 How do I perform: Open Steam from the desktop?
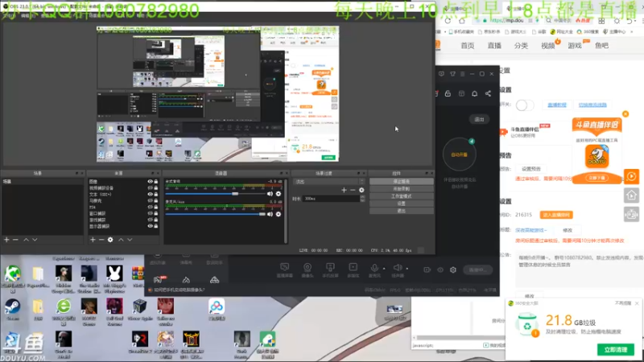(12, 310)
